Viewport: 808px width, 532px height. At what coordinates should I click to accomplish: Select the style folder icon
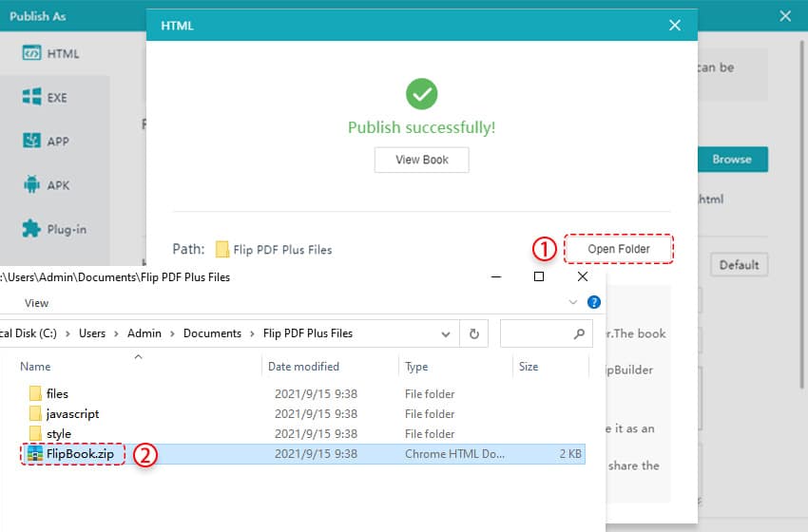(35, 433)
